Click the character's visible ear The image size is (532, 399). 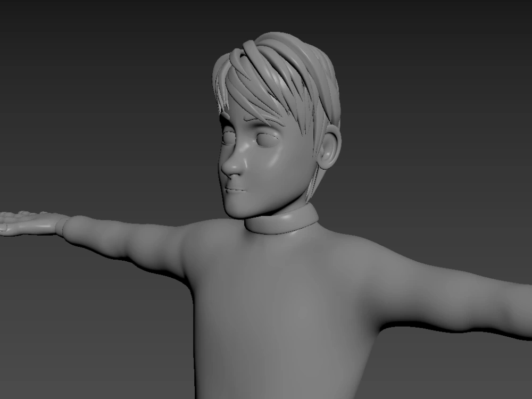(329, 147)
